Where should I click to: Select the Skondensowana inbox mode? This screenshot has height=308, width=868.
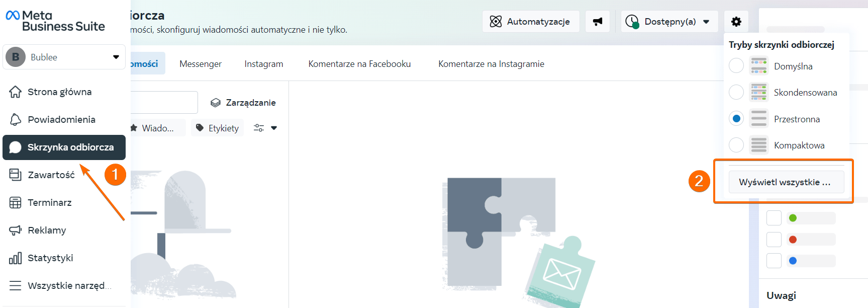[x=736, y=92]
